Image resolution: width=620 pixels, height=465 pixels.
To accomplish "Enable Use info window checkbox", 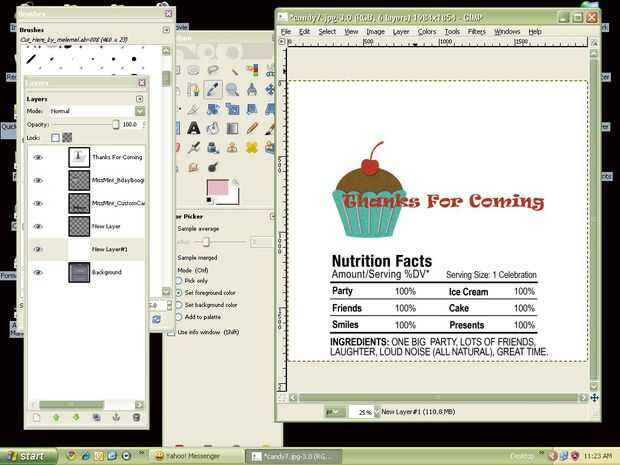I will [171, 333].
